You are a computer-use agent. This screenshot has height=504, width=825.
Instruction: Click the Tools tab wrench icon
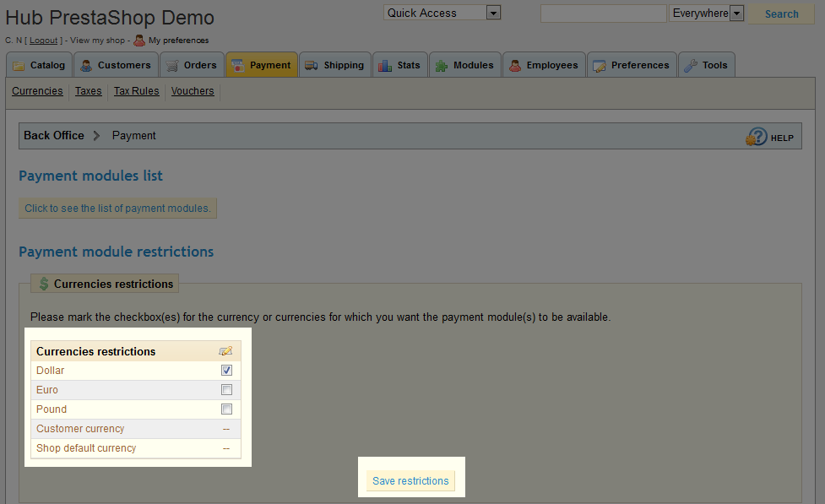[x=690, y=66]
